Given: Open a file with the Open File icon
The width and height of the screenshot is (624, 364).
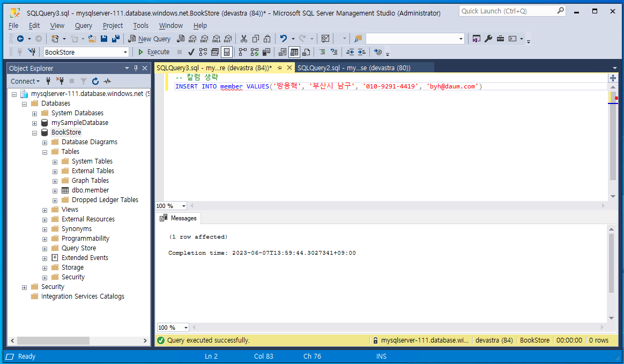Looking at the screenshot, I should 92,39.
